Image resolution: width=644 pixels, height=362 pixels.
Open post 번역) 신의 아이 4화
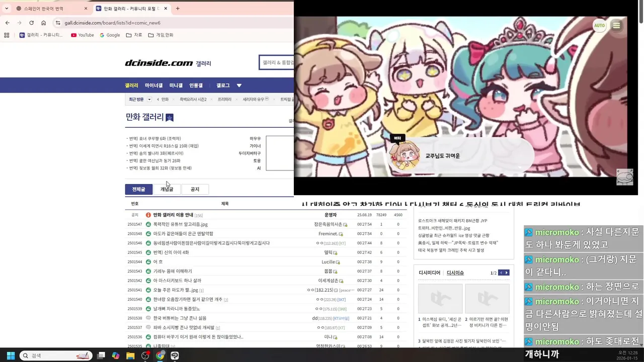click(x=171, y=252)
